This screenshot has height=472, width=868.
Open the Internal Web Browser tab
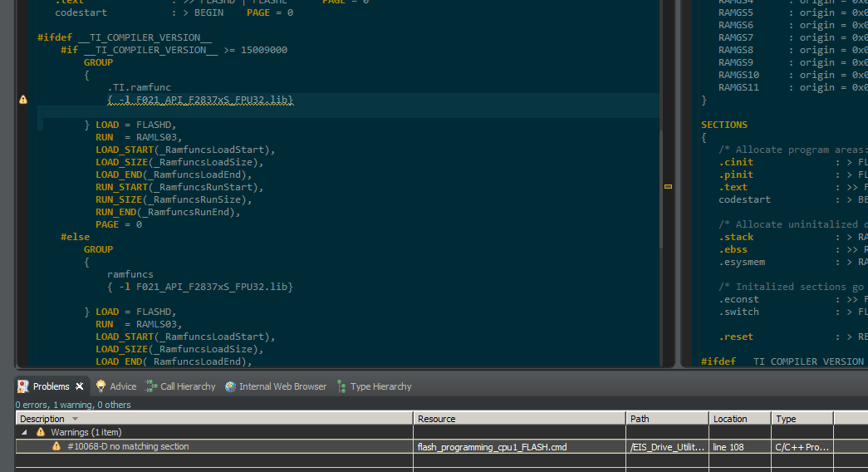[282, 386]
